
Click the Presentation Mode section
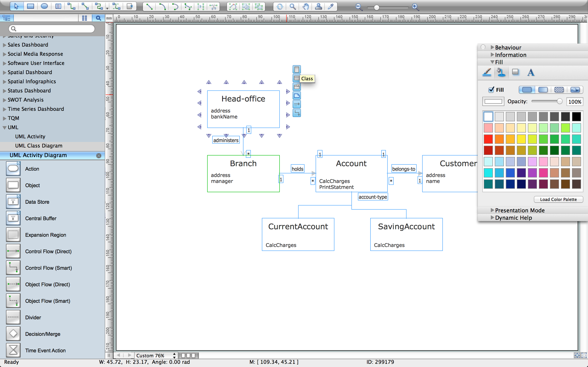pyautogui.click(x=519, y=210)
